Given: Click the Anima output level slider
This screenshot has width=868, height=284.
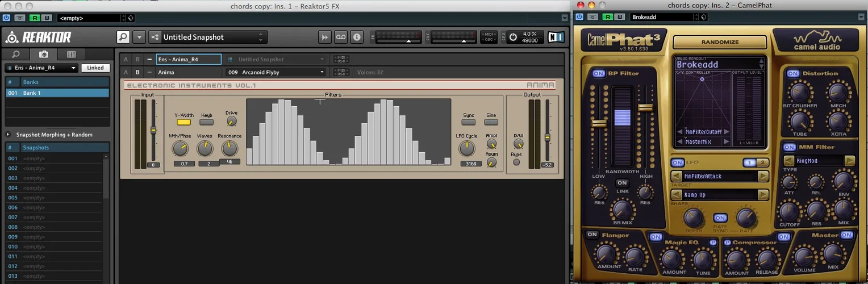Looking at the screenshot, I should click(x=548, y=137).
